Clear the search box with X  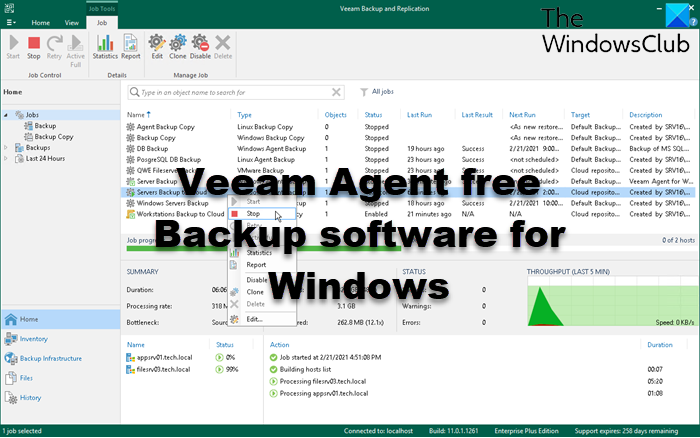pos(336,92)
